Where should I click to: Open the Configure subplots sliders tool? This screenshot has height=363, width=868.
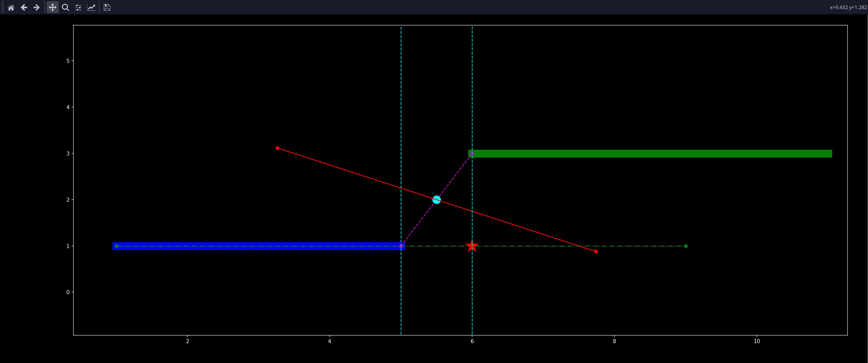(x=78, y=7)
